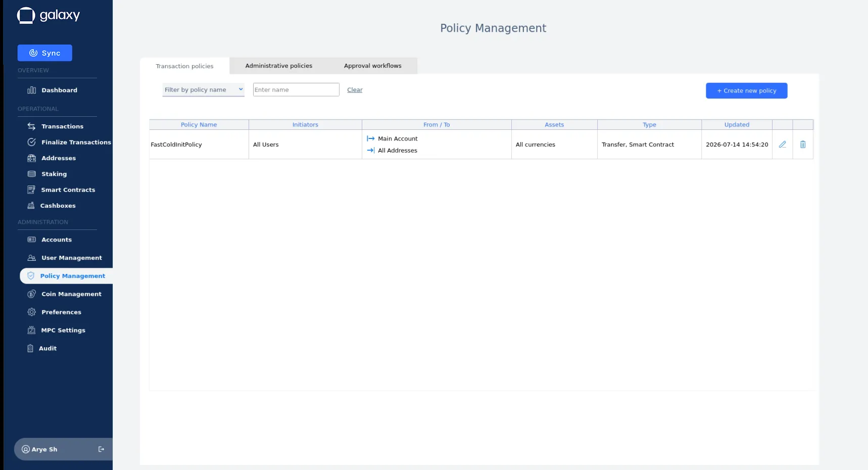This screenshot has width=868, height=470.
Task: Click Finalize Transactions checkmark icon
Action: pyautogui.click(x=31, y=142)
